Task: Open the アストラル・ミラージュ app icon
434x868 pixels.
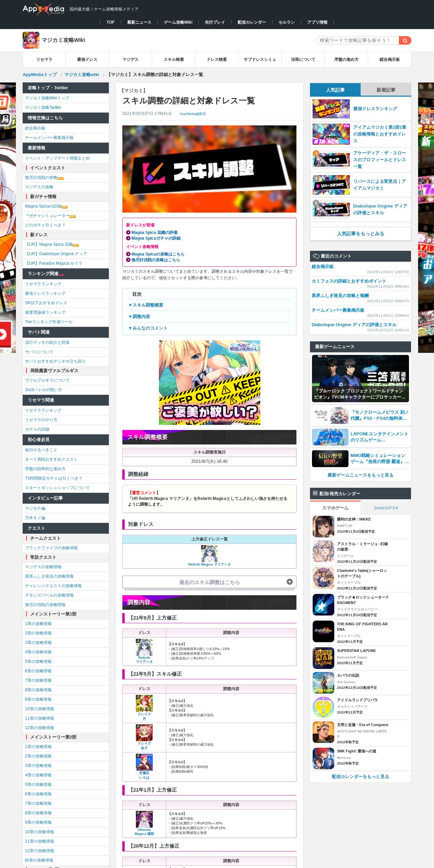Action: click(323, 551)
